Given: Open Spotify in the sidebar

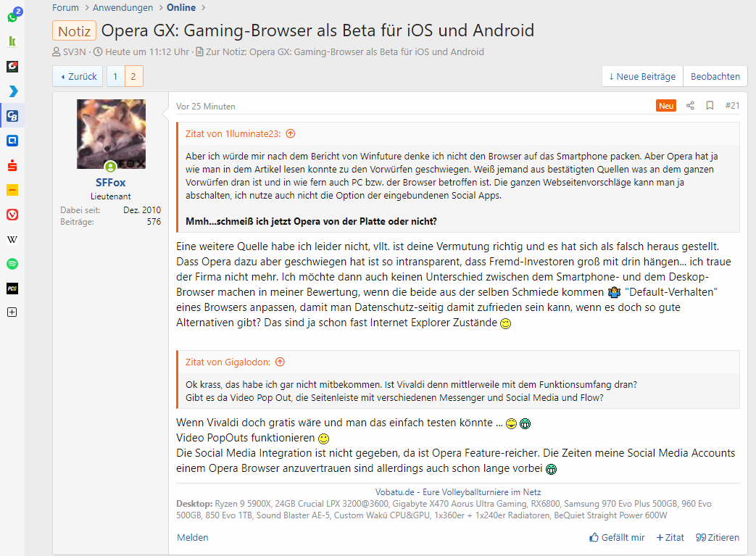Looking at the screenshot, I should pos(12,264).
